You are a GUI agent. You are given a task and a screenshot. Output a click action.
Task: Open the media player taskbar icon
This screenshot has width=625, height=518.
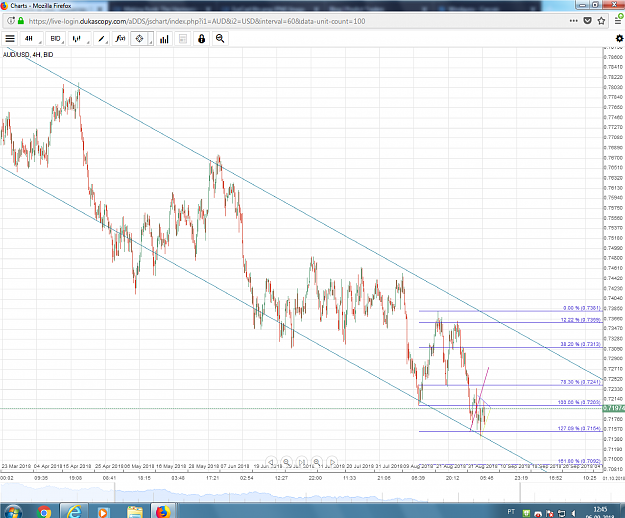103,512
